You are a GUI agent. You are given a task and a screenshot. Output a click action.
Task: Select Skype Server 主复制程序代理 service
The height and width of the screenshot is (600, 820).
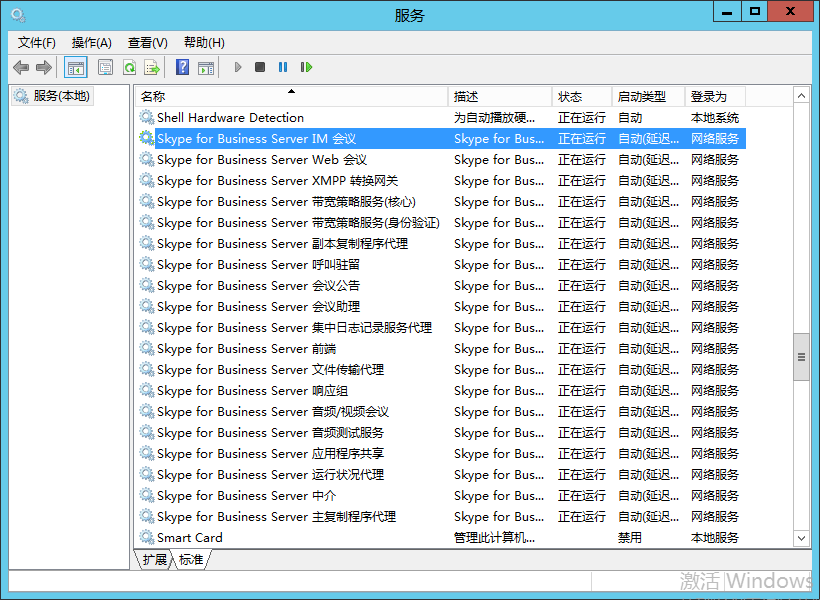(x=441, y=516)
